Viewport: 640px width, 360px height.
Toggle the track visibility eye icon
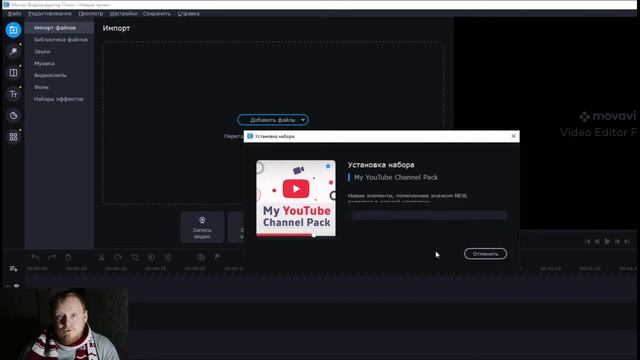click(x=16, y=286)
